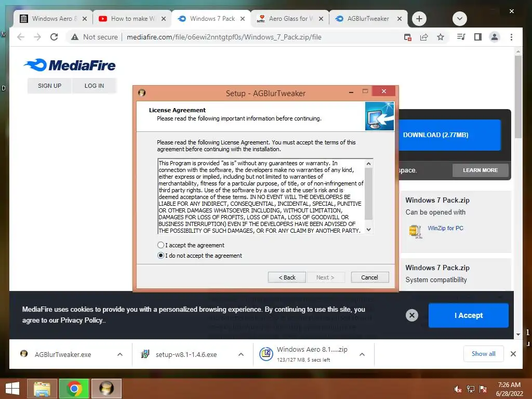Open the media control icon
Screen dimensions: 532x399
[x=461, y=37]
